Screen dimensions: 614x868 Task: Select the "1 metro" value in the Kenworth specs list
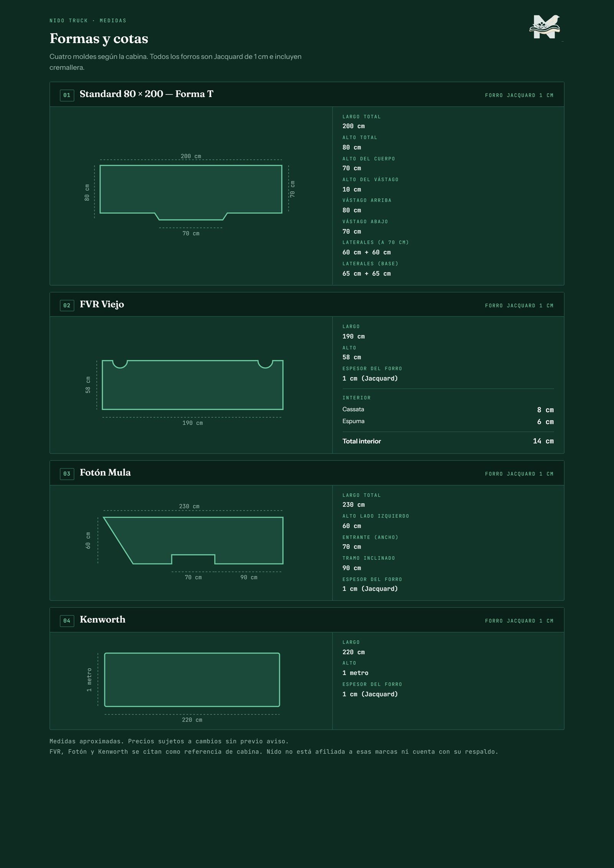pos(355,673)
